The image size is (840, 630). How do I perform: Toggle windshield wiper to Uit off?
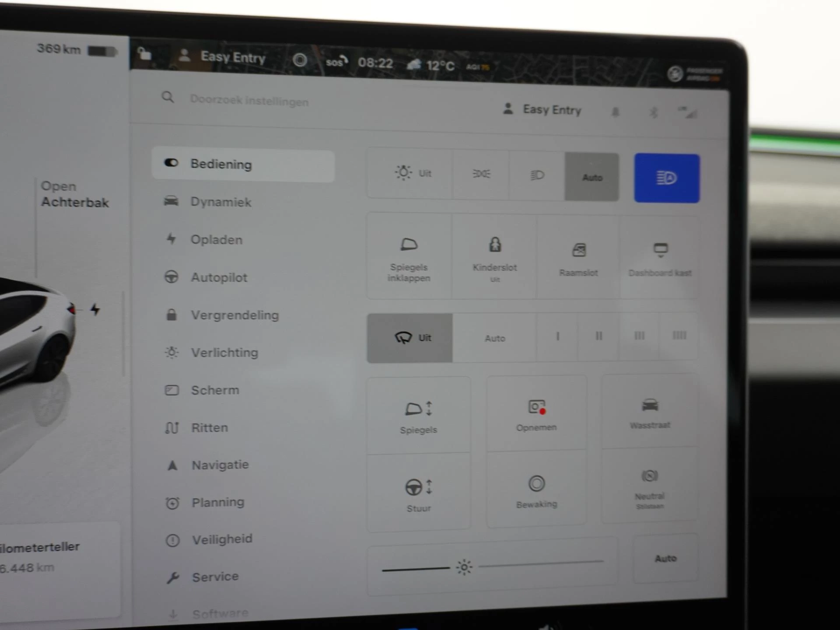click(410, 338)
